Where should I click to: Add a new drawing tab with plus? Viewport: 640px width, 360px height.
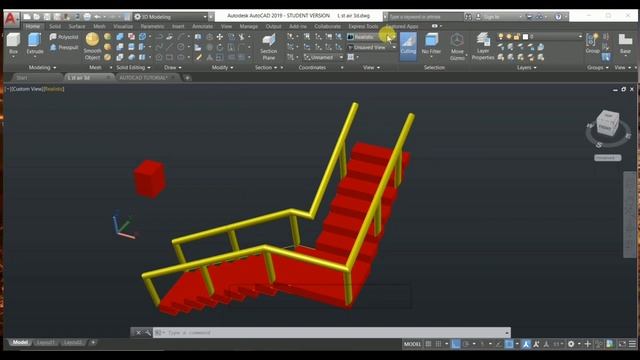click(187, 78)
